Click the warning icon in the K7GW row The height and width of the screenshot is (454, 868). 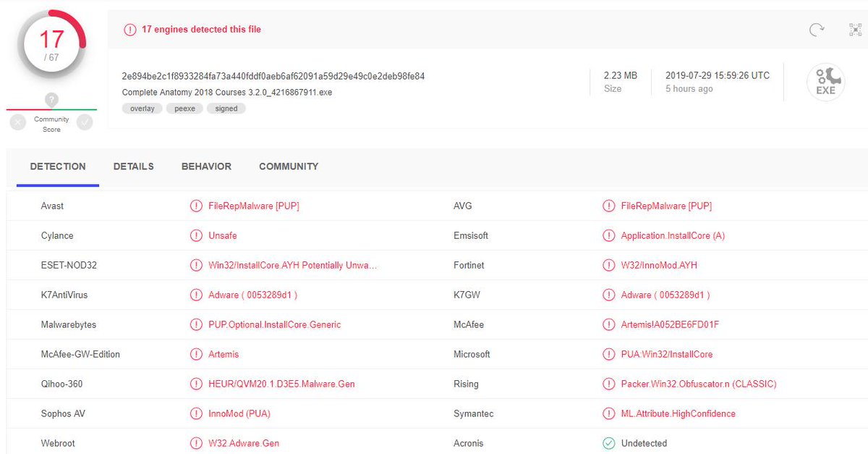(609, 295)
